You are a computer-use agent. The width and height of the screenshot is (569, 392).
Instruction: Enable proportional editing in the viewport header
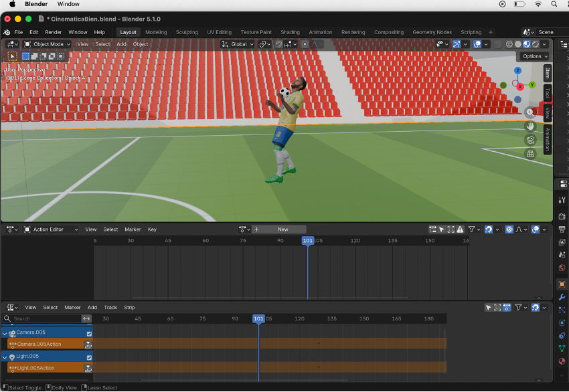[305, 44]
